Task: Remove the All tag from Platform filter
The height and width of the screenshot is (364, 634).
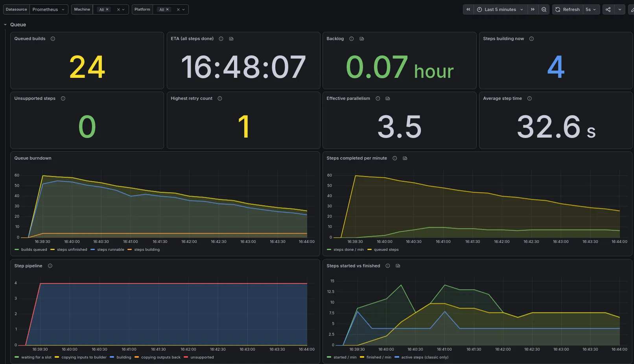Action: click(x=167, y=9)
